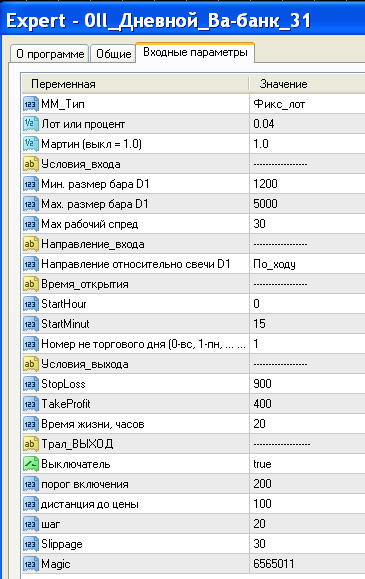Open the Фикс_лот value for MM_Тип

(279, 104)
